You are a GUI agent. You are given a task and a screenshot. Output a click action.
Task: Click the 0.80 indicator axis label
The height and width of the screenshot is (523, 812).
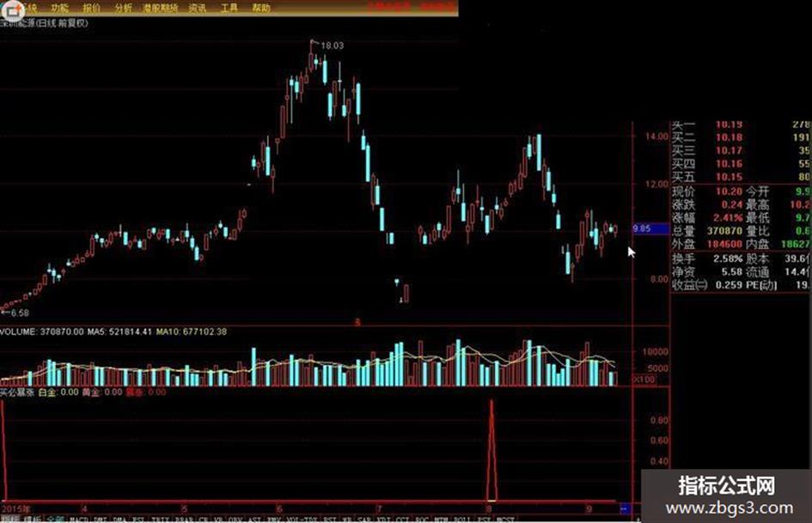pyautogui.click(x=659, y=420)
